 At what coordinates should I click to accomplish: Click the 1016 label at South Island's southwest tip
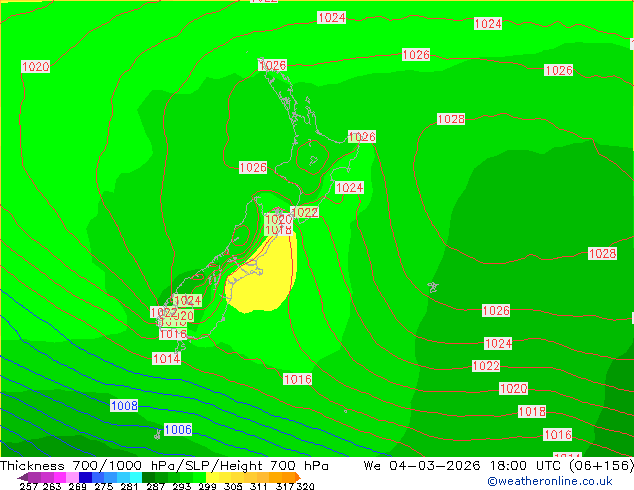click(173, 334)
